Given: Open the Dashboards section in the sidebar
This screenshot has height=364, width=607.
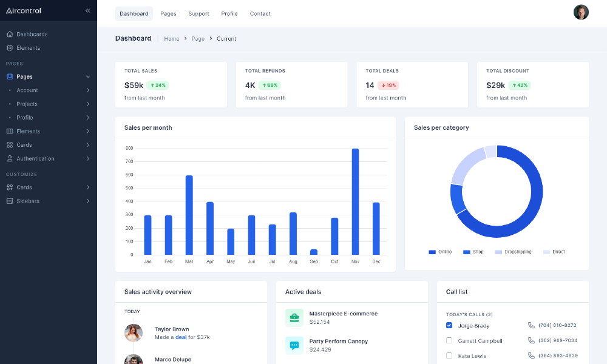Looking at the screenshot, I should tap(10, 34).
